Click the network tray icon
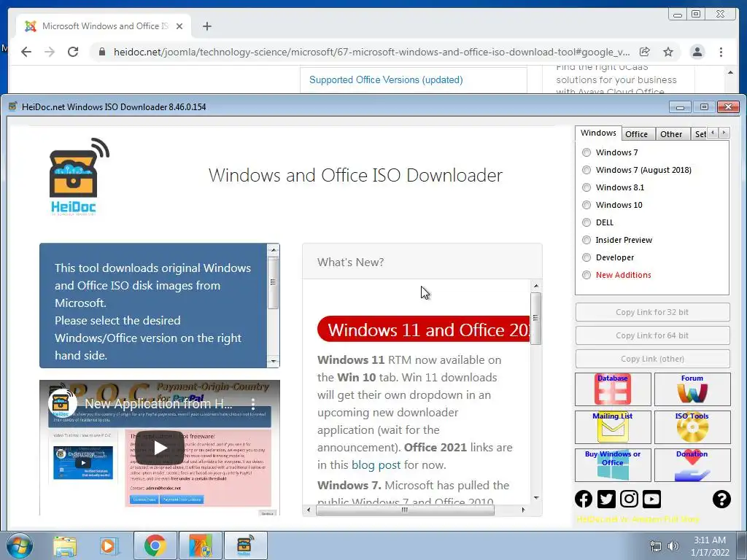This screenshot has height=560, width=747. pos(656,546)
